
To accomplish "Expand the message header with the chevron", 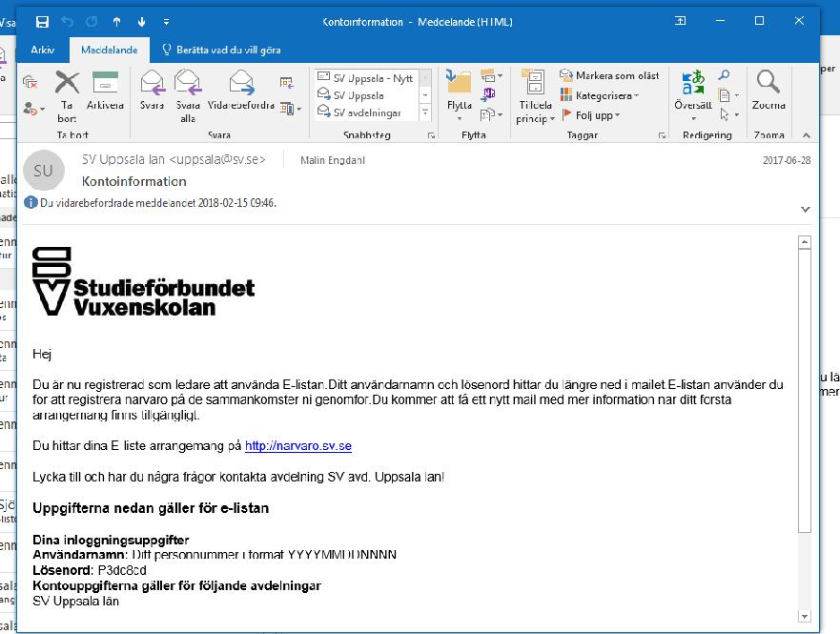I will tap(805, 210).
